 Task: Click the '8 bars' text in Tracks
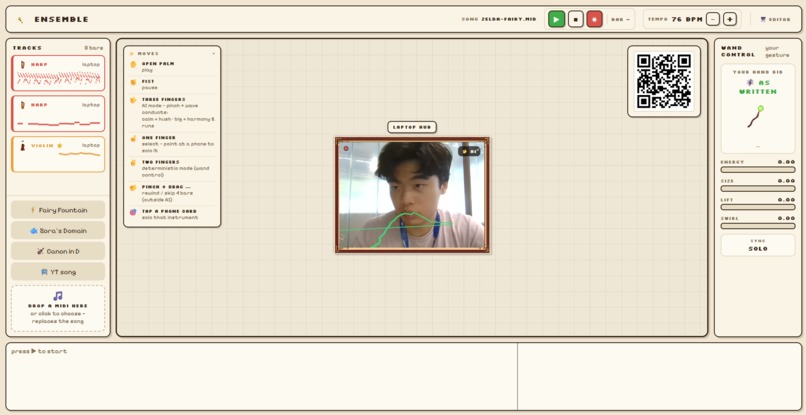point(94,48)
